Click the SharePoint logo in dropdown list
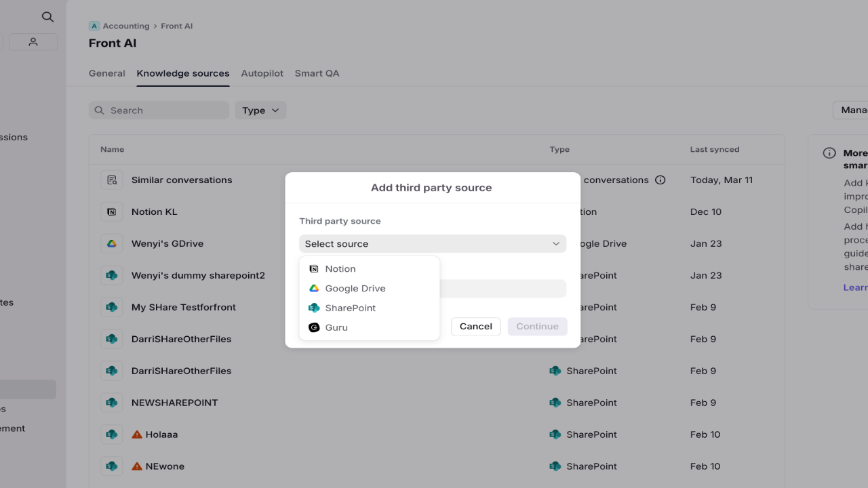 click(x=314, y=308)
